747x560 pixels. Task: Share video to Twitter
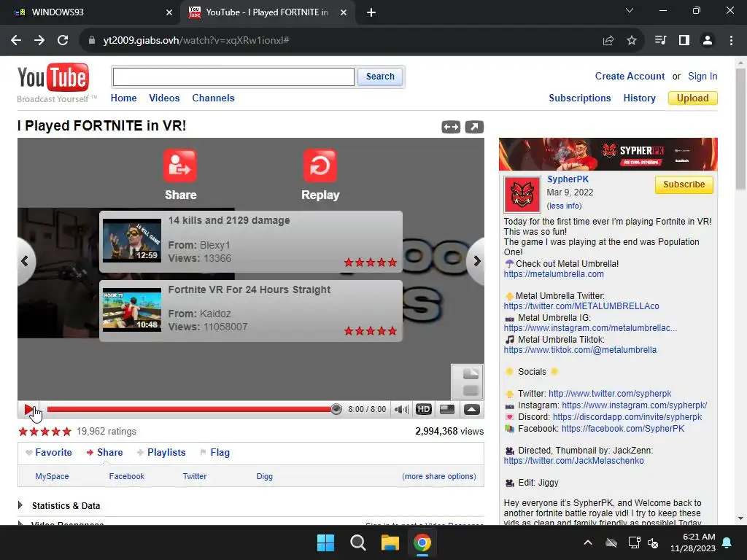[x=195, y=476]
